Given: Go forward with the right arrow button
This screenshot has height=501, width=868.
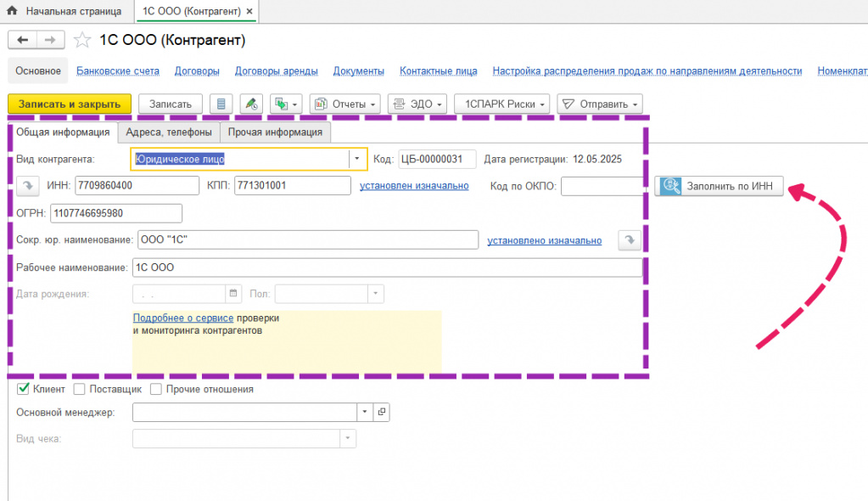Looking at the screenshot, I should tap(50, 40).
